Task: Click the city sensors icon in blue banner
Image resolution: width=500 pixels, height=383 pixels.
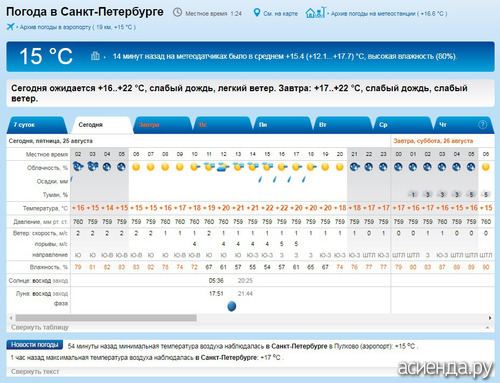Action: 95,56
